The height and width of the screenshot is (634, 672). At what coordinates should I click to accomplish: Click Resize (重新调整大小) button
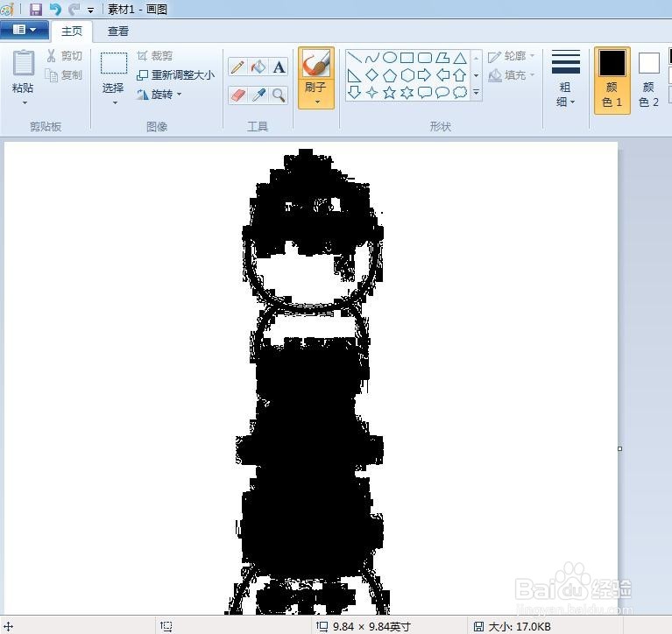click(x=176, y=75)
